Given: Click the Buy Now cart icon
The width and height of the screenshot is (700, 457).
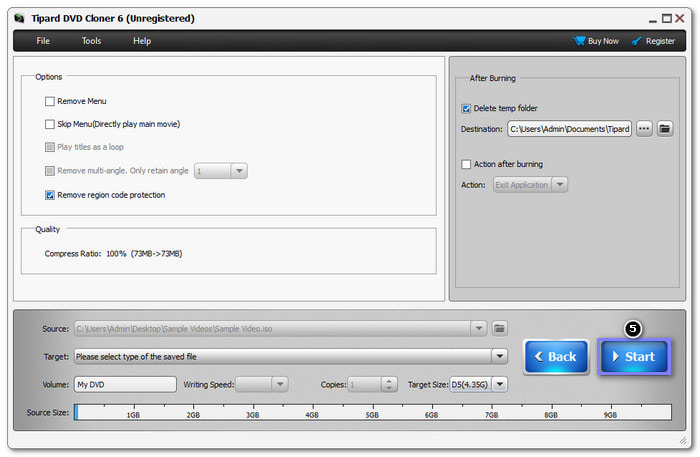Looking at the screenshot, I should [579, 41].
